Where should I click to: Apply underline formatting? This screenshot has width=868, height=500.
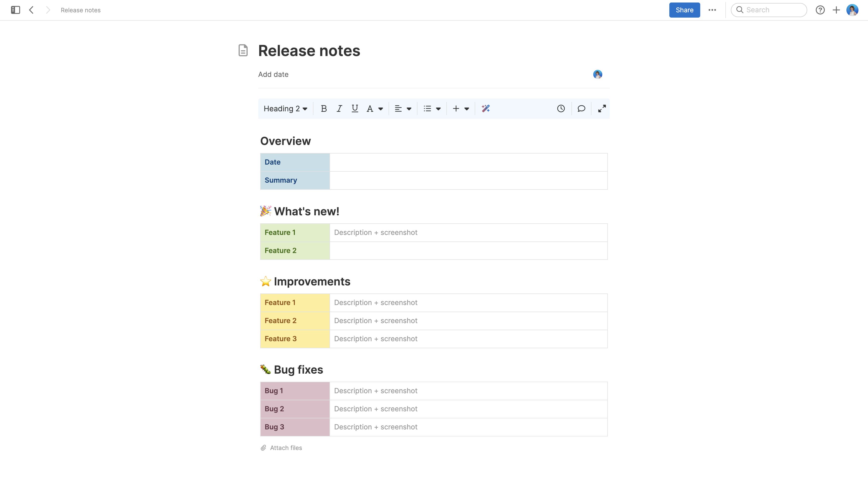coord(355,109)
